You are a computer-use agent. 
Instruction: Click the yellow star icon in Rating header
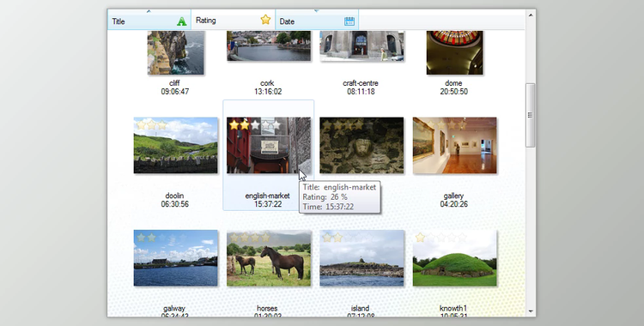coord(265,19)
